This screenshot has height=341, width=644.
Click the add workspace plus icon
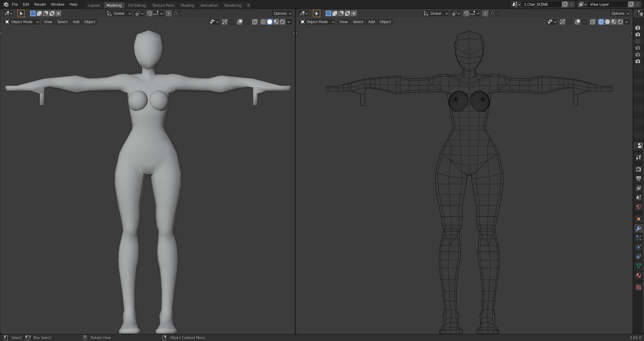[249, 5]
